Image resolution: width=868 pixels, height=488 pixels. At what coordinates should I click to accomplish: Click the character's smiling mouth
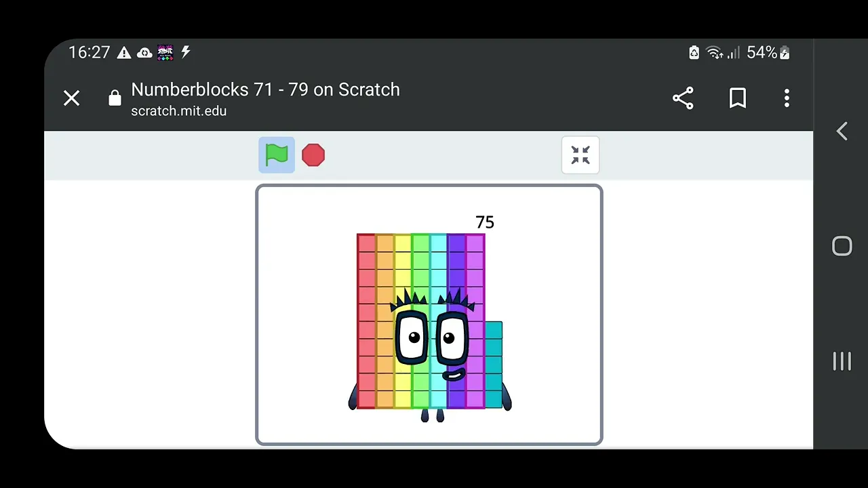(x=452, y=374)
